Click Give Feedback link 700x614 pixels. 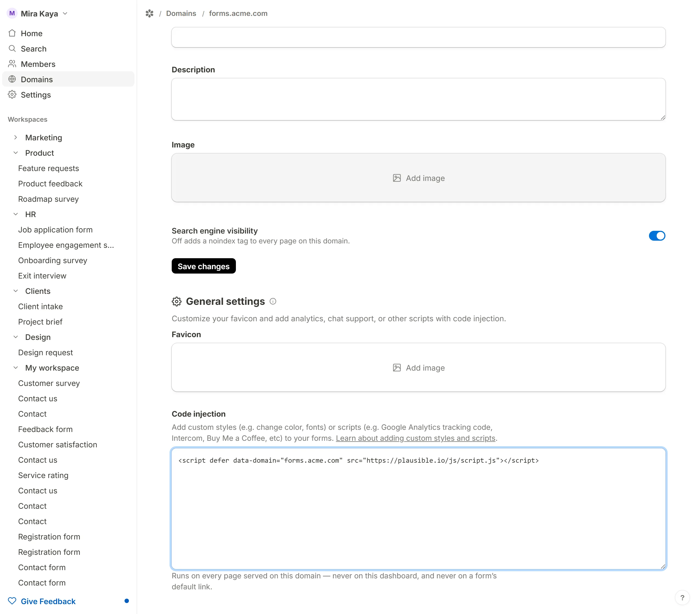48,601
